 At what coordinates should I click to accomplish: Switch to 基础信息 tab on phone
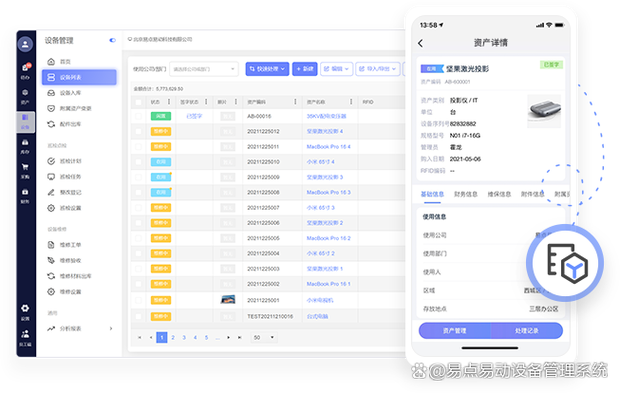[432, 194]
